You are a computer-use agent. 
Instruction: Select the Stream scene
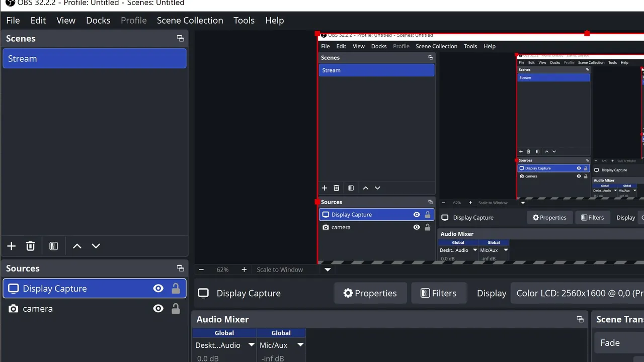click(x=95, y=58)
